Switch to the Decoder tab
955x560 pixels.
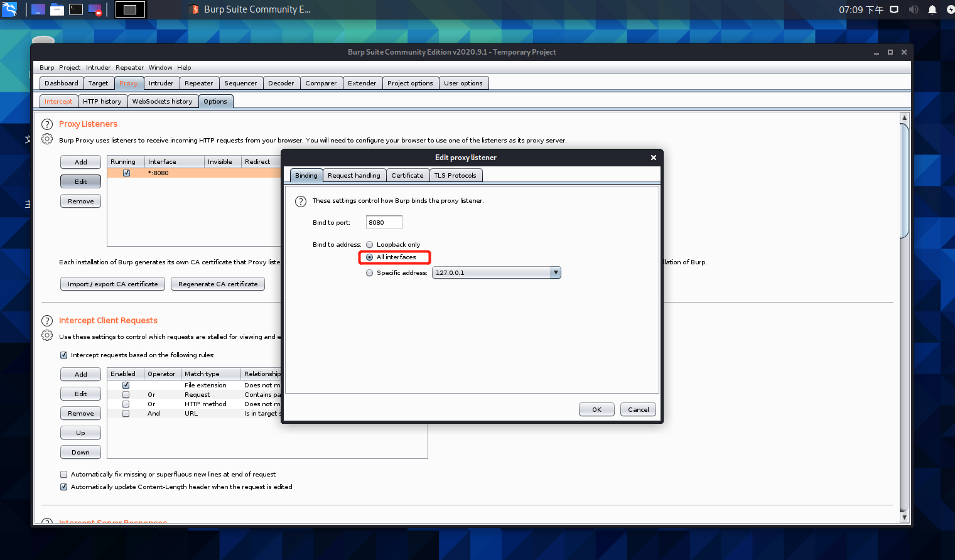click(281, 83)
